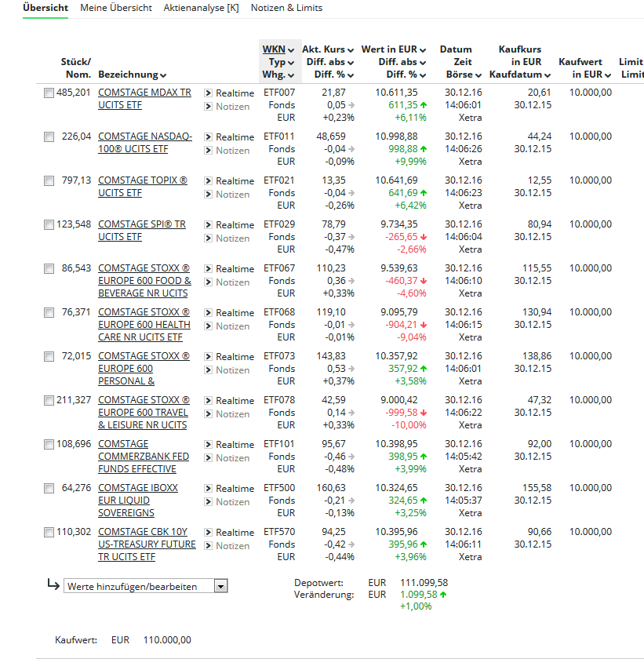Open COMSTAGE IBOXX EUR LIQUID SOVEREIGNS link
644x659 pixels.
pos(138,501)
